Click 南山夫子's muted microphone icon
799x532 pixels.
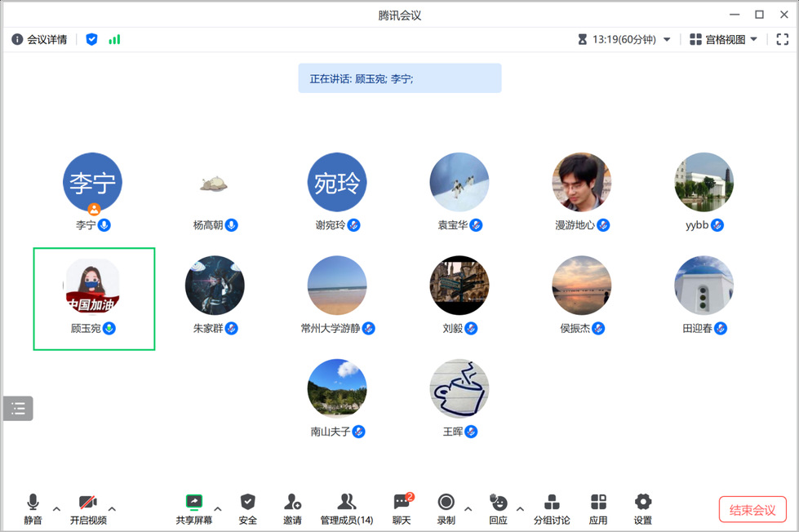tap(359, 432)
